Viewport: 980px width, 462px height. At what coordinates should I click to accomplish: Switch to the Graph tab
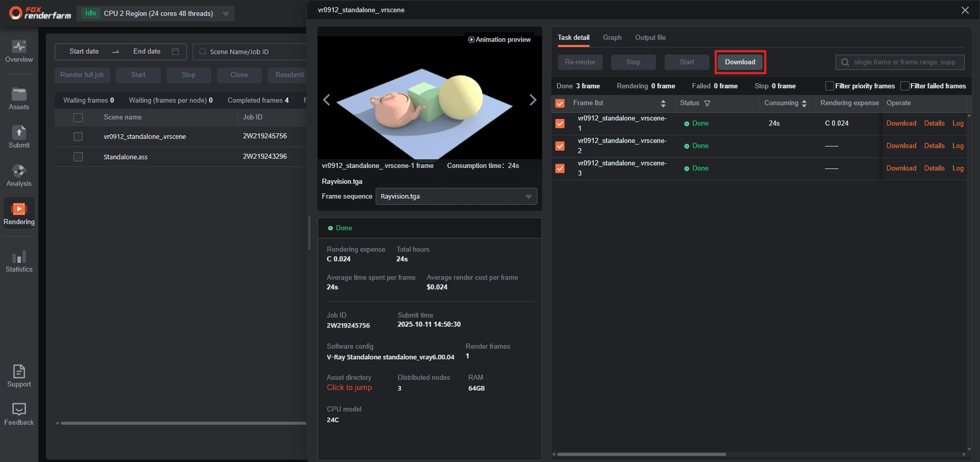(612, 38)
